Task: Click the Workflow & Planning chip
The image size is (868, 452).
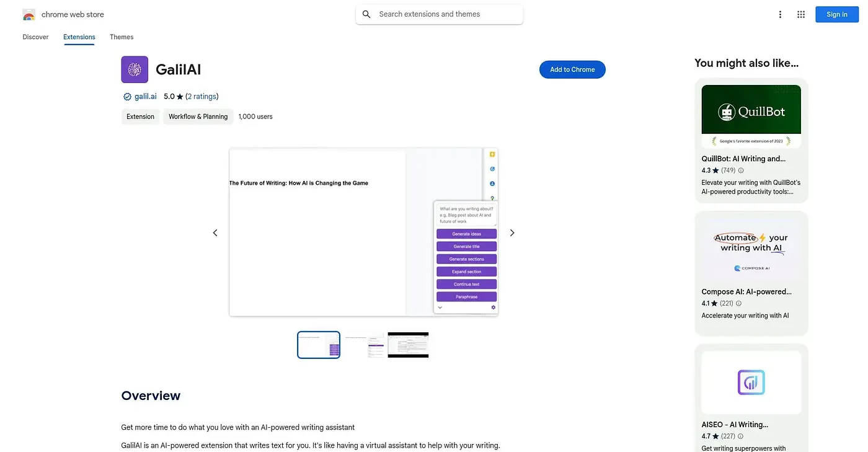Action: point(198,117)
